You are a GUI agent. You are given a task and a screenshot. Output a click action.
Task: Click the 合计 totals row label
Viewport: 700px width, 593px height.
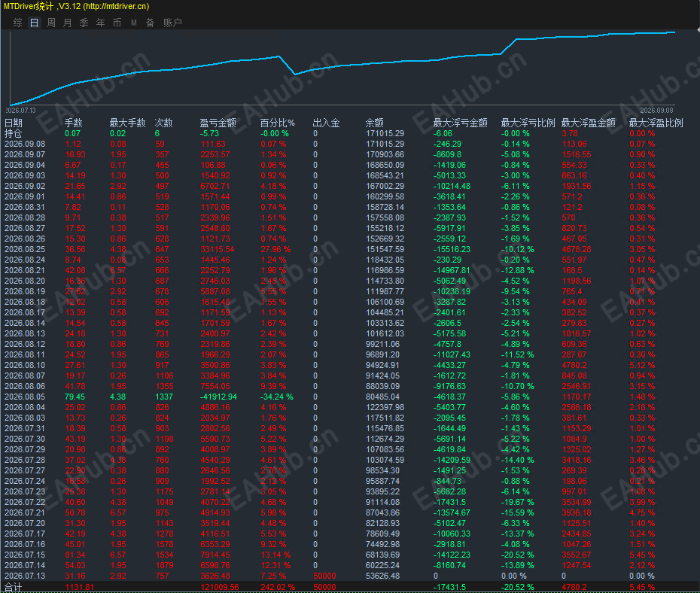click(13, 587)
